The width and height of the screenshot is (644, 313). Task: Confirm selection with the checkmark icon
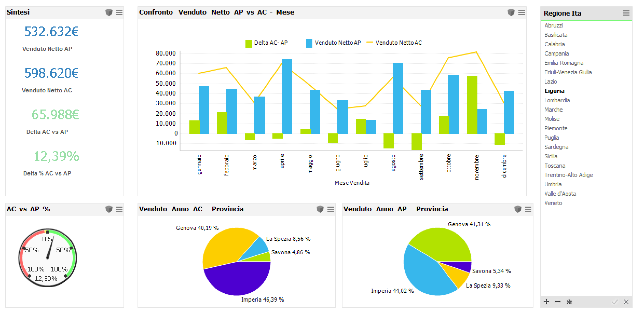click(615, 302)
